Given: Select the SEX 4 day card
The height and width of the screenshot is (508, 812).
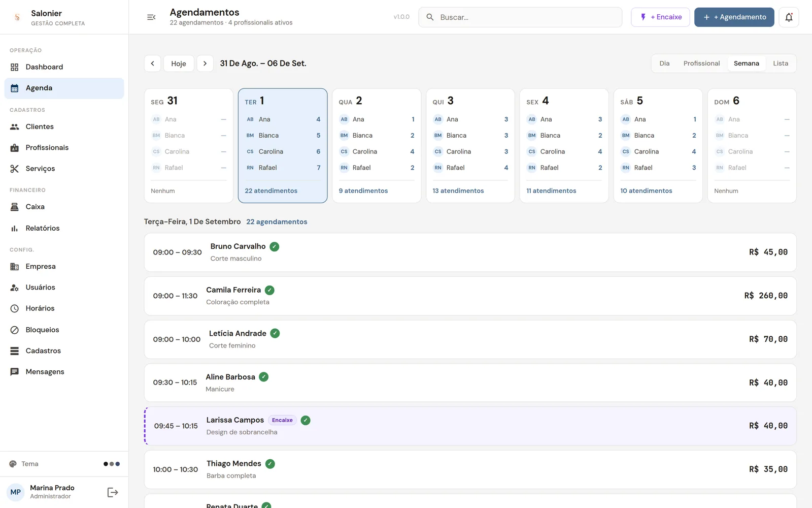Looking at the screenshot, I should (x=564, y=146).
